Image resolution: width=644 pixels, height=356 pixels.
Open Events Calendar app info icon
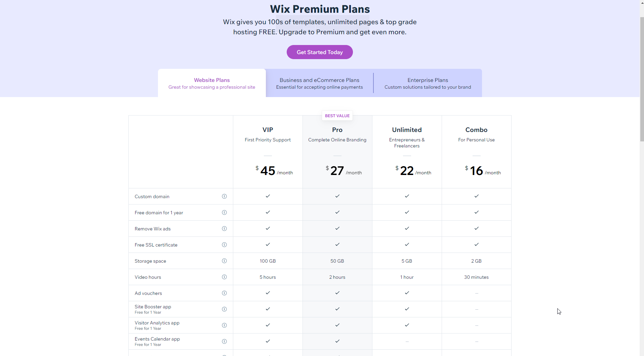click(224, 342)
